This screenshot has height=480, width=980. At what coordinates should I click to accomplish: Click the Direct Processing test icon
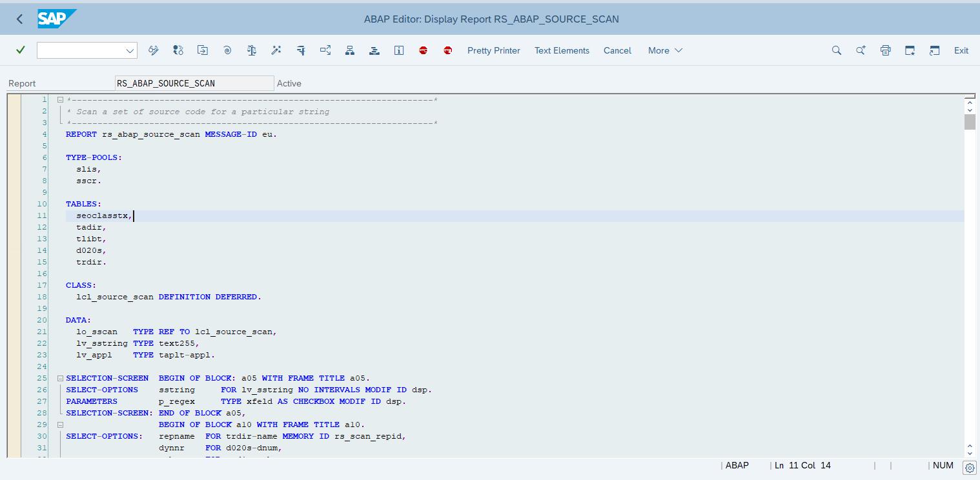click(x=301, y=50)
